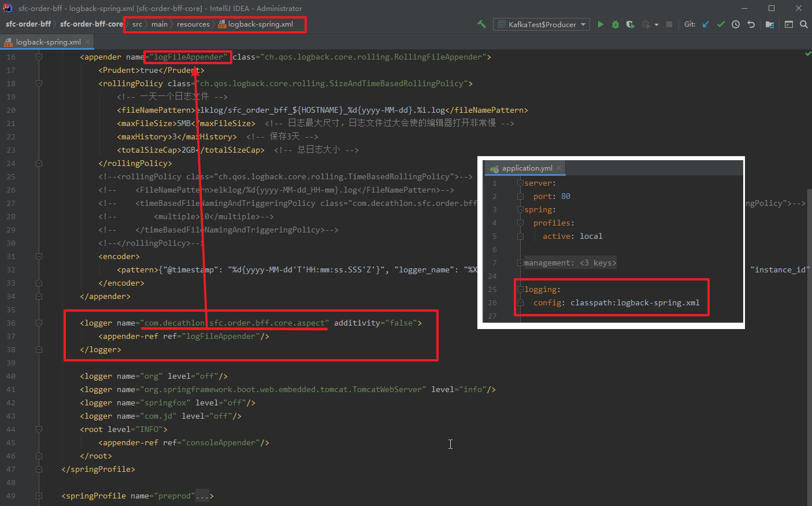Collapse the appender block at line 16
Image resolution: width=812 pixels, height=506 pixels.
[39, 57]
